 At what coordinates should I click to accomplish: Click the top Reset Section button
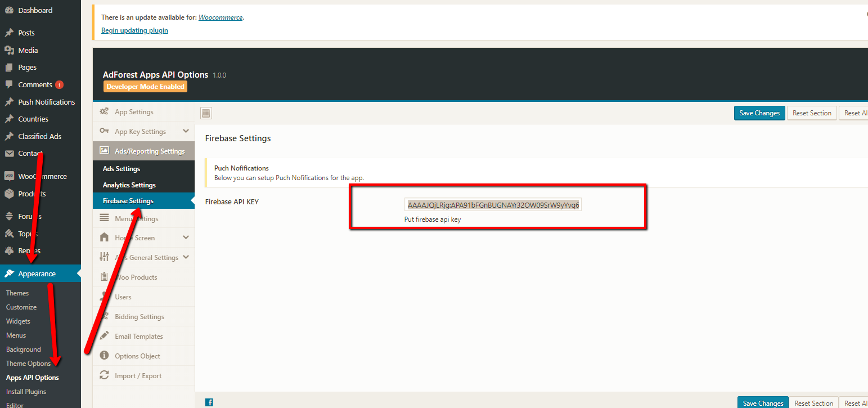pos(812,113)
